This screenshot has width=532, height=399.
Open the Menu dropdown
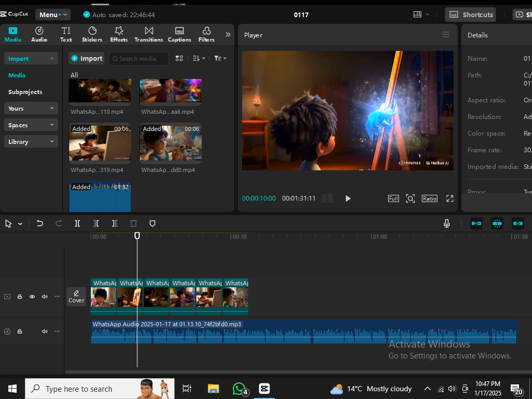coord(54,15)
